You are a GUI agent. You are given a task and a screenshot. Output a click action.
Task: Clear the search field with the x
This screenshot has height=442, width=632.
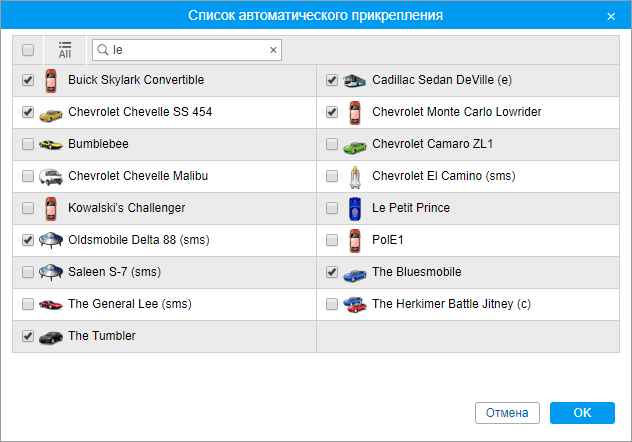click(x=273, y=49)
